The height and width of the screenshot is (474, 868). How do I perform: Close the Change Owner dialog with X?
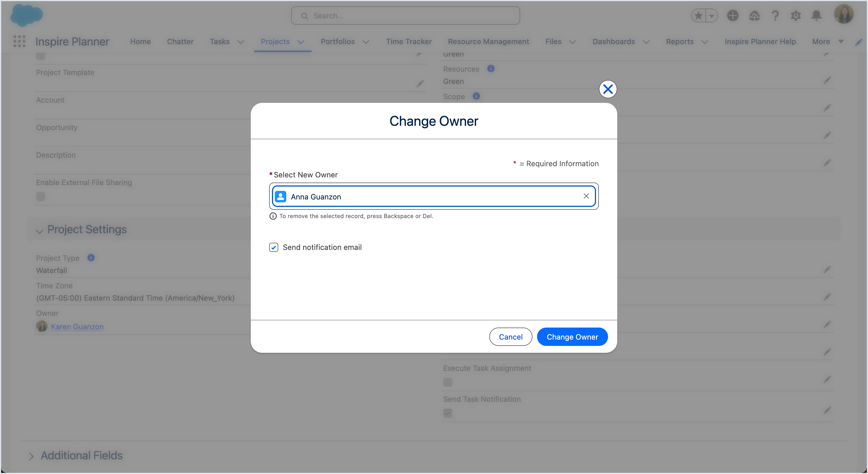[608, 89]
